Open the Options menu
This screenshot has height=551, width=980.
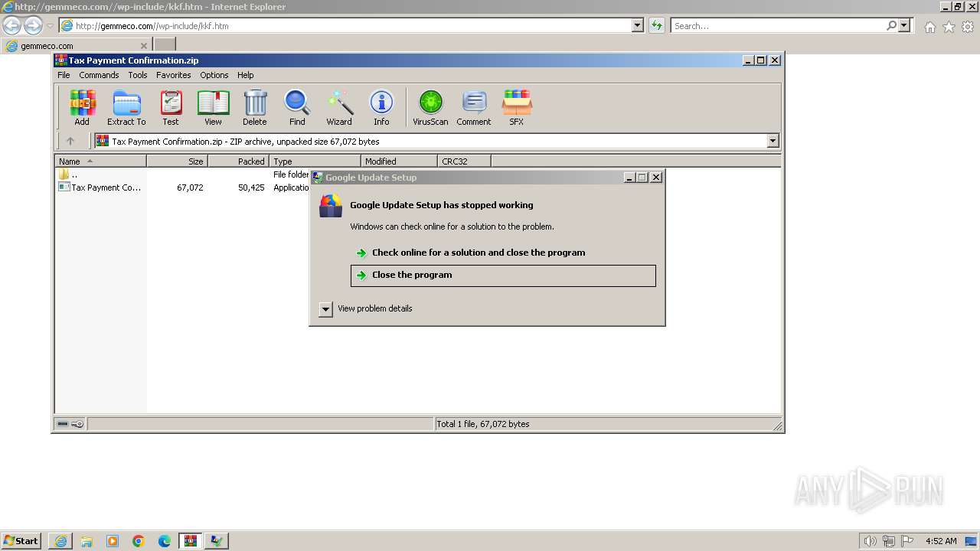pos(214,75)
